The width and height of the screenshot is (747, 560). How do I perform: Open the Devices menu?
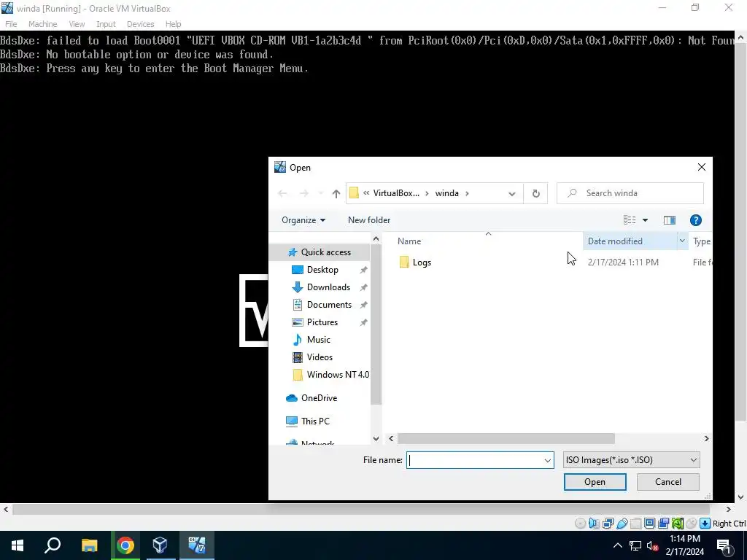pos(141,24)
